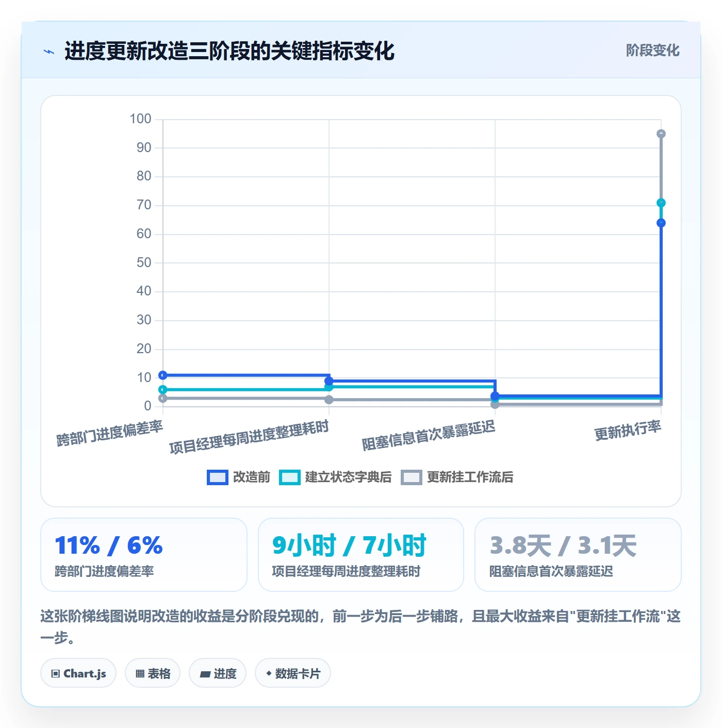Click the blue data point at 64 on 更新执行率
The image size is (722, 728).
pos(661,223)
